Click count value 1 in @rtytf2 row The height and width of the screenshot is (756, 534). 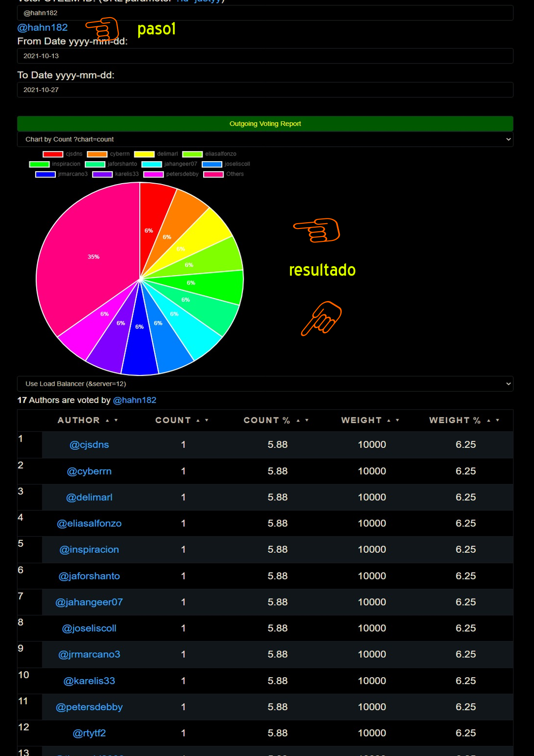[x=183, y=733]
